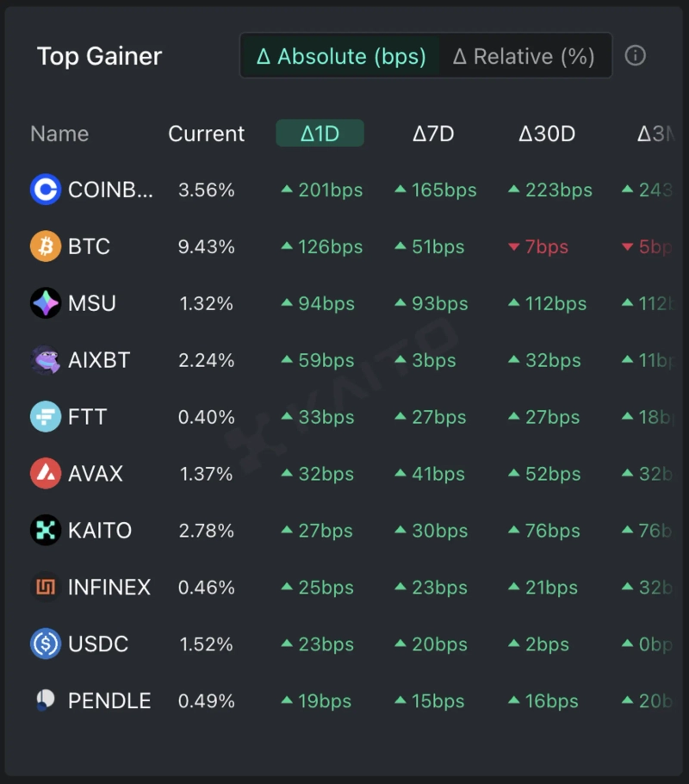The image size is (689, 784).
Task: Click the KAITO token icon
Action: [x=46, y=531]
